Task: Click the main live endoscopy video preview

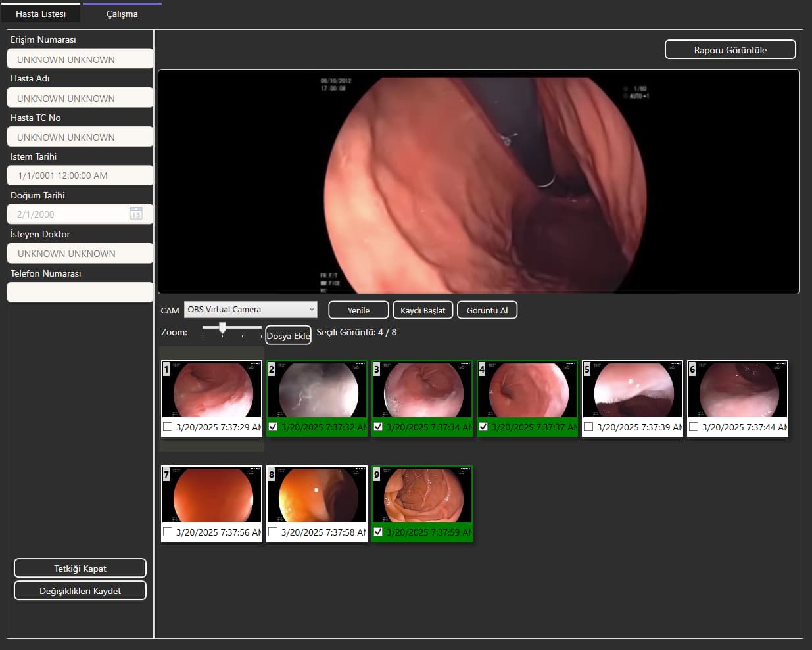Action: (478, 181)
